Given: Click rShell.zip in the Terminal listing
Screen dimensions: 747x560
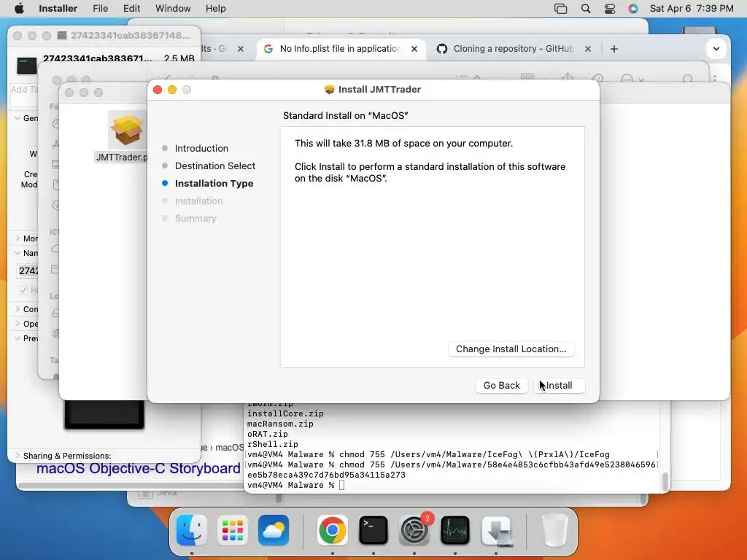Looking at the screenshot, I should (273, 444).
